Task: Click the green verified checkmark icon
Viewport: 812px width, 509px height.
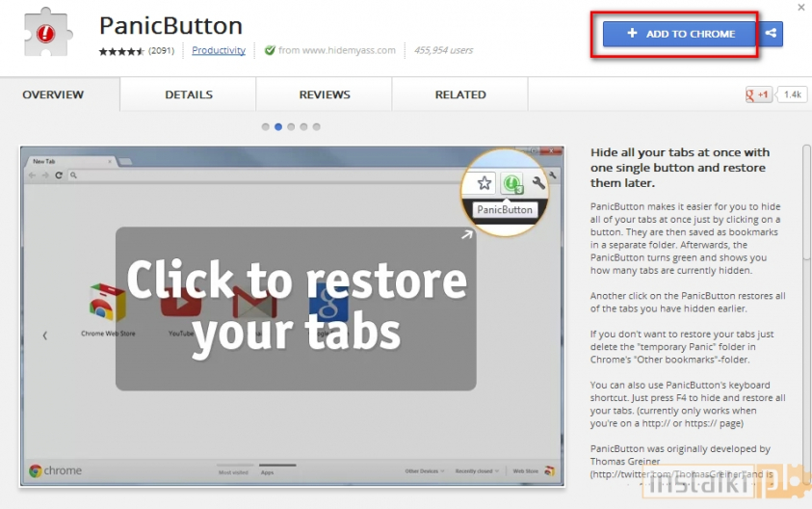Action: coord(270,50)
